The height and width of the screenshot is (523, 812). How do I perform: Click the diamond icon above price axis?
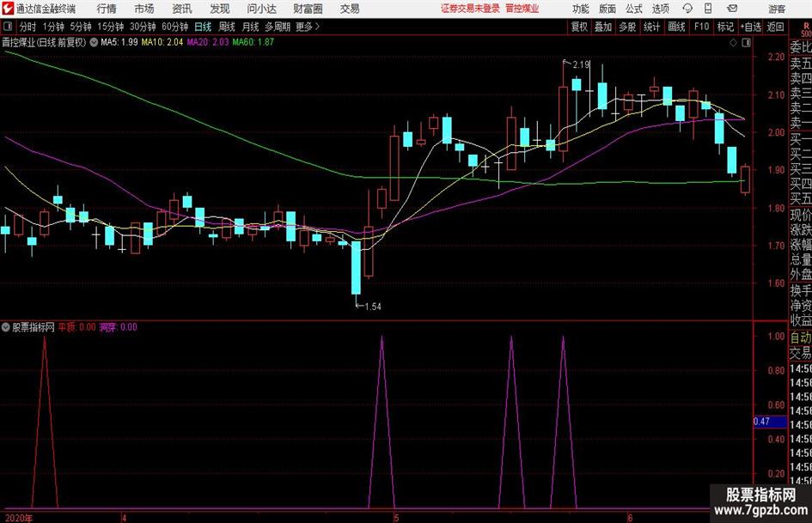(733, 43)
